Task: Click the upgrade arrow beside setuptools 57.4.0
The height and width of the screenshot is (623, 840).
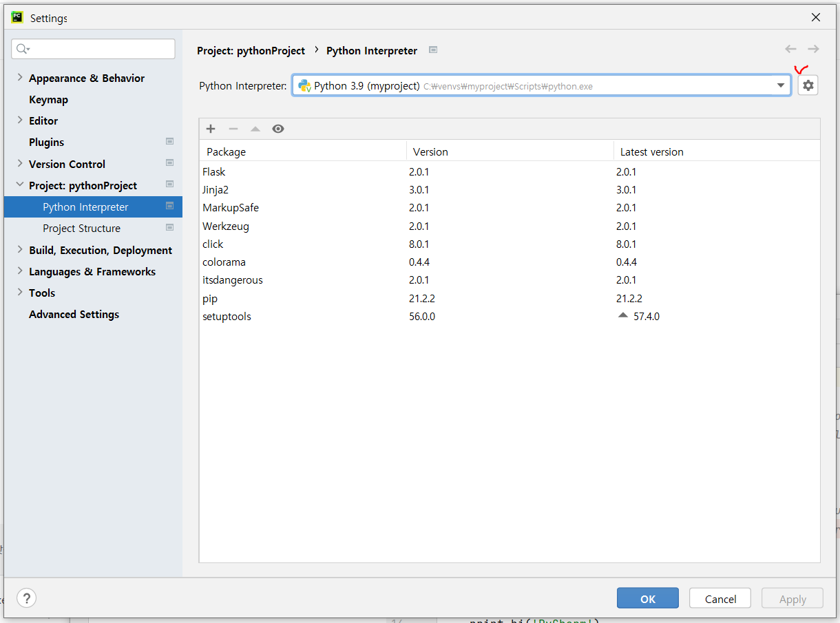Action: point(623,315)
